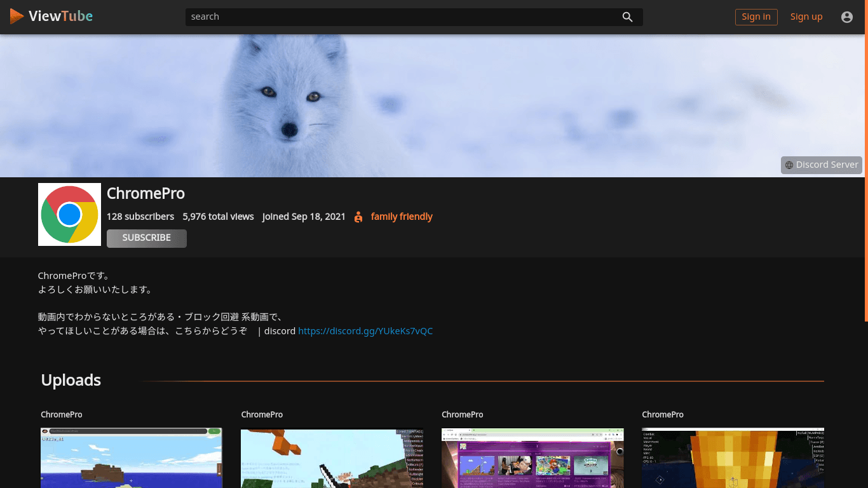Click the globe icon on Discord Server badge
The image size is (868, 488).
(x=789, y=165)
